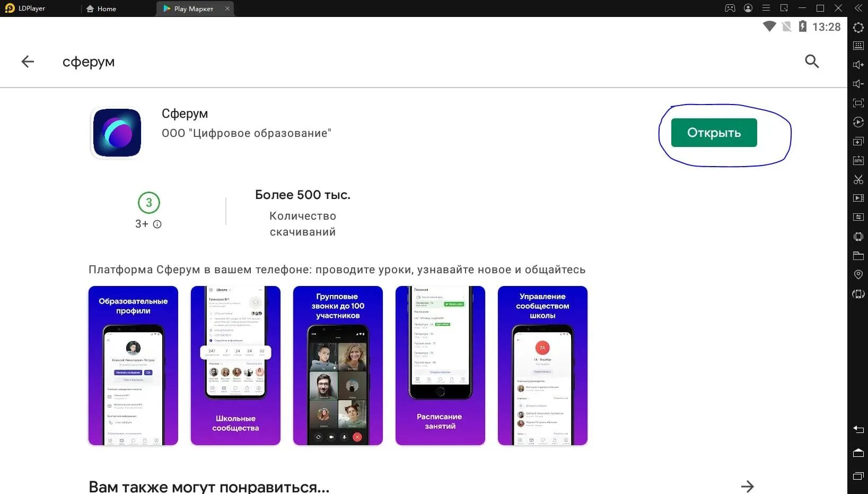This screenshot has width=868, height=494.
Task: Open "Школьные сообщества" screenshot
Action: 235,366
